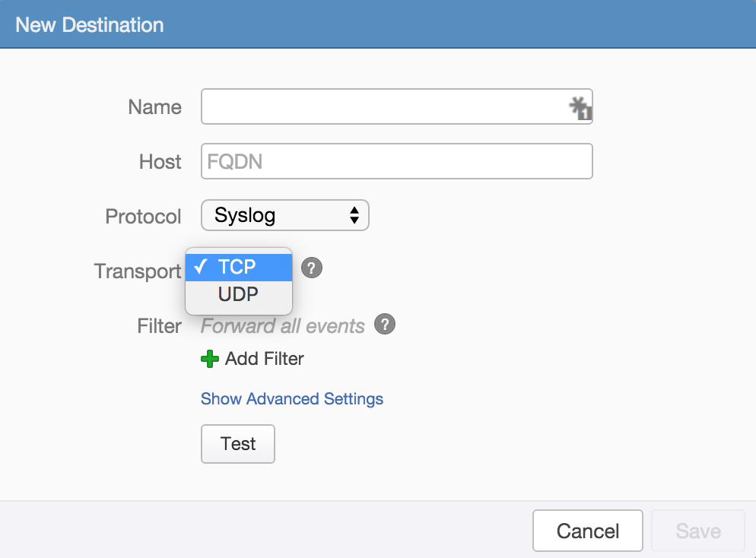Open the help tooltip next to Transport

[311, 268]
